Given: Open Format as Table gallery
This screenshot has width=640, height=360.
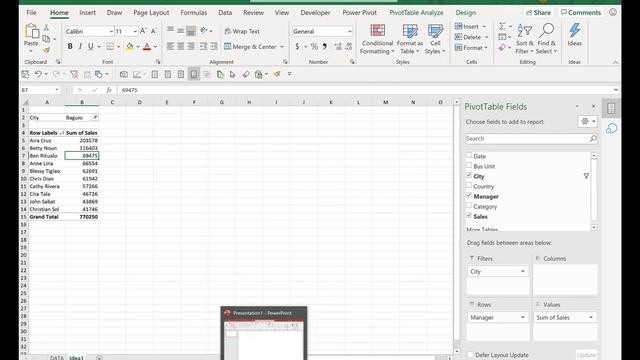Looking at the screenshot, I should 410,39.
